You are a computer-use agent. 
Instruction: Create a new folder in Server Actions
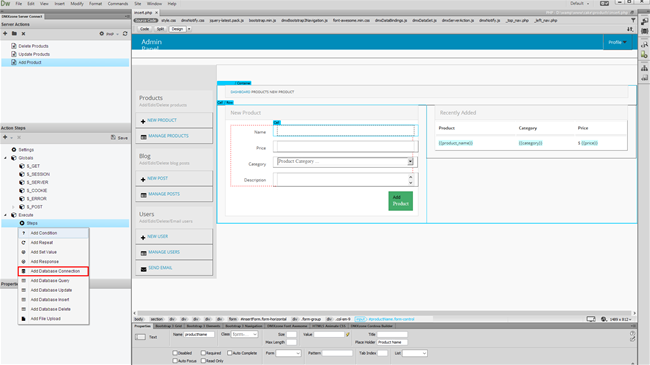(14, 34)
